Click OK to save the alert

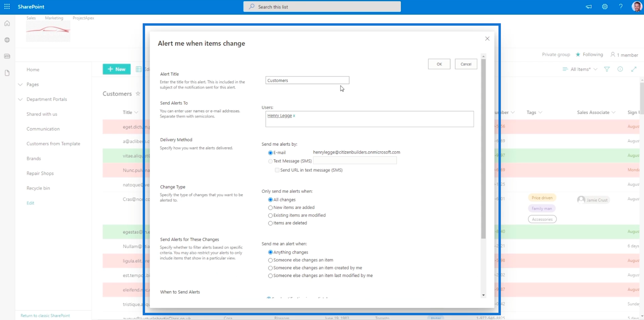[x=439, y=64]
